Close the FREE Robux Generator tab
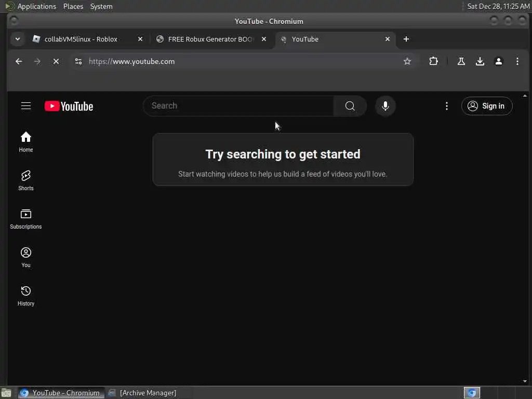The height and width of the screenshot is (399, 532). (263, 39)
